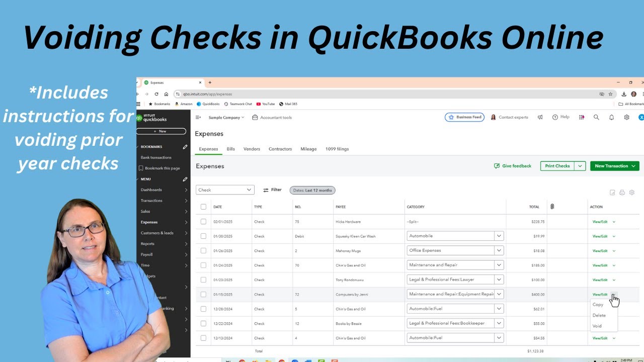This screenshot has width=644, height=362.
Task: Open the apps grid icon
Action: 582,117
